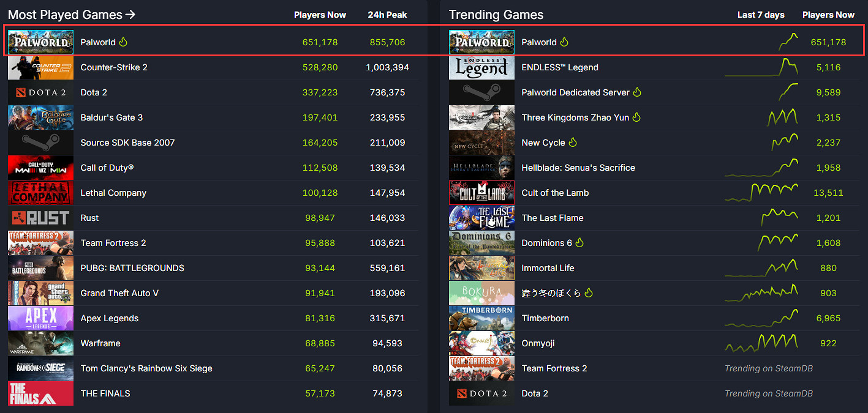The height and width of the screenshot is (413, 868).
Task: Click the hot flame icon next to New Cycle
Action: (573, 143)
